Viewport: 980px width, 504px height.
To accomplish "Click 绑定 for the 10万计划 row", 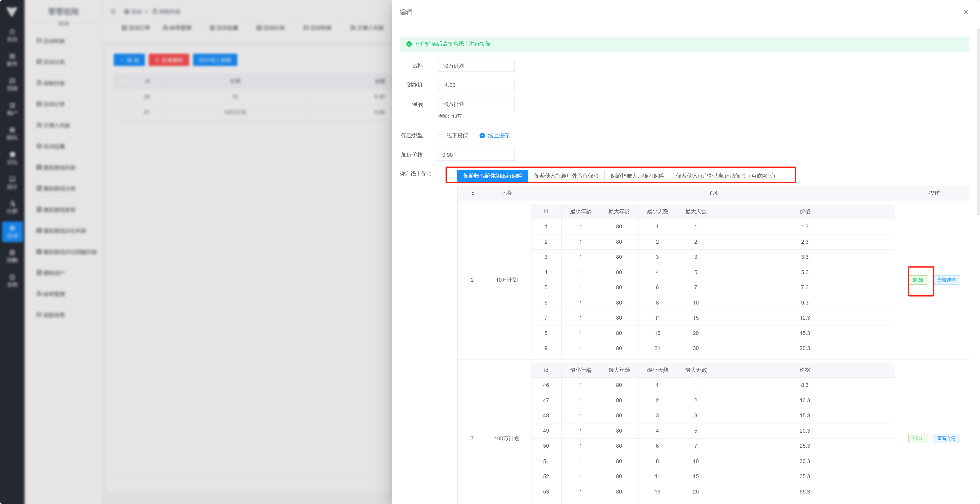I will coord(918,280).
